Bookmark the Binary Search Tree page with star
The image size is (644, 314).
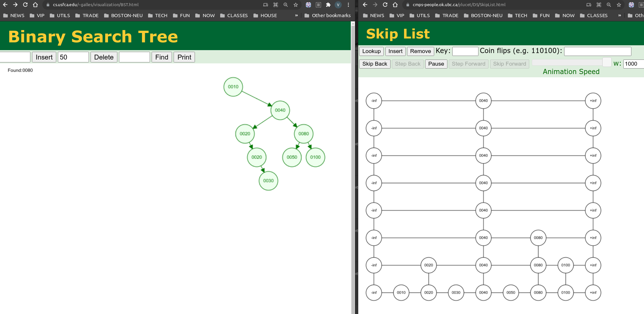pyautogui.click(x=295, y=5)
